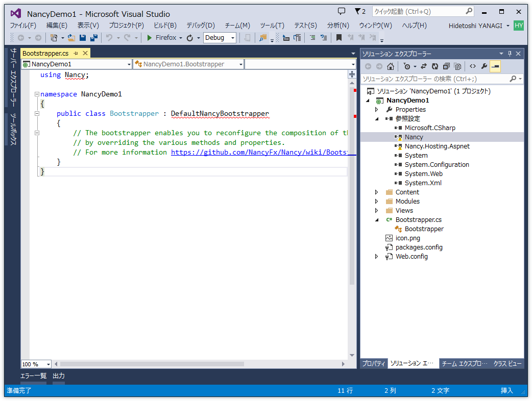Image resolution: width=532 pixels, height=401 pixels.
Task: Click the Save icon in the toolbar
Action: (x=82, y=37)
